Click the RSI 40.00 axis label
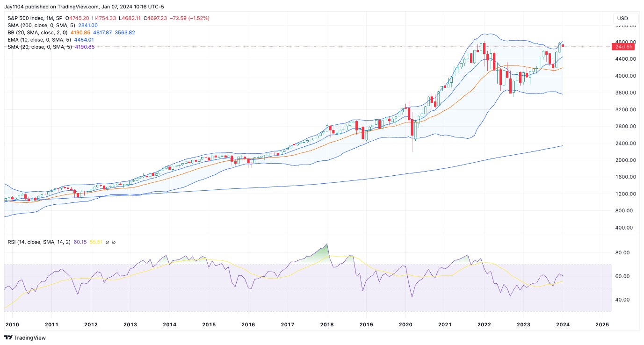 click(x=623, y=300)
